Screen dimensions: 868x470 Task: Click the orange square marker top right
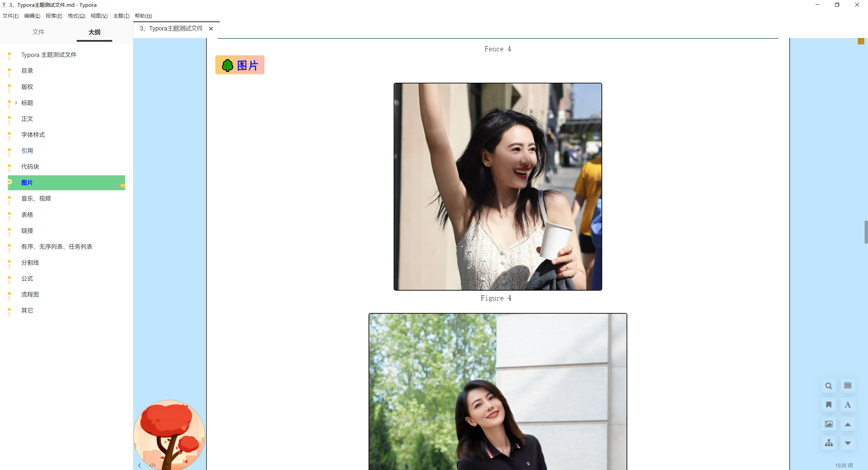pyautogui.click(x=861, y=41)
